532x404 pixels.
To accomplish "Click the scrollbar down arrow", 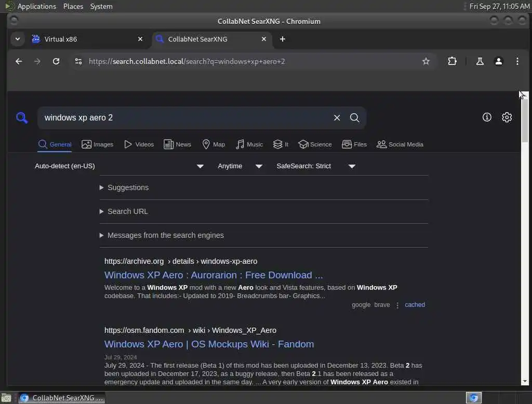I will 525,381.
